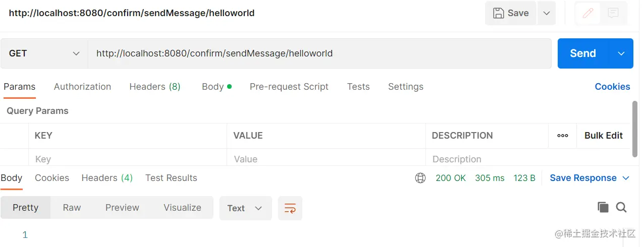
Task: Expand the Save options arrow
Action: point(546,13)
